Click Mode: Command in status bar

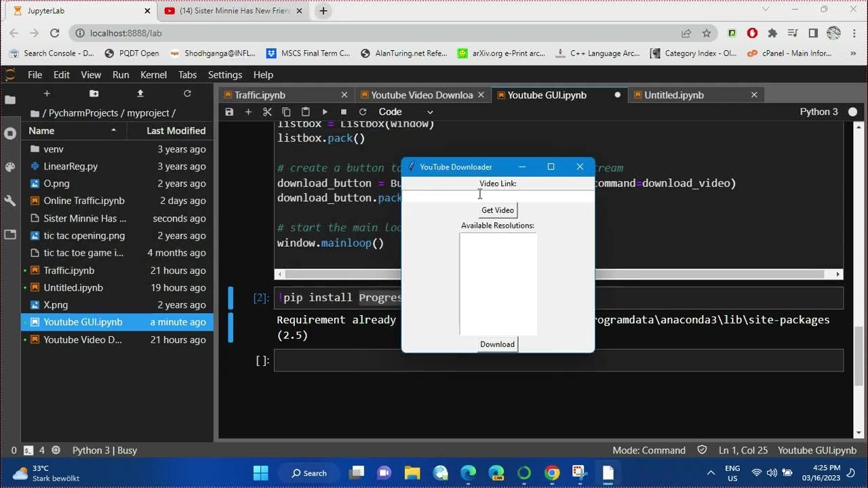[649, 450]
